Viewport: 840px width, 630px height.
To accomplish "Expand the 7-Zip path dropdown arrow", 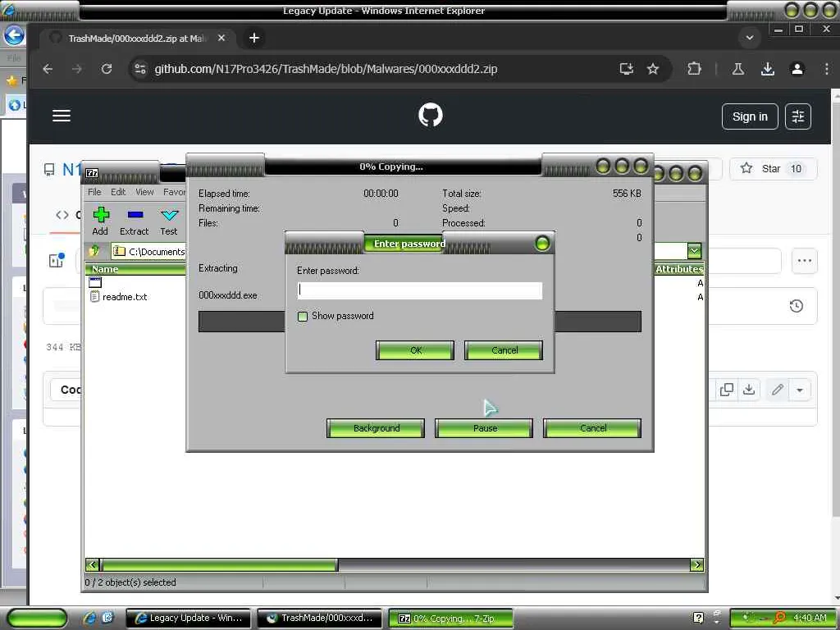I will pos(694,251).
